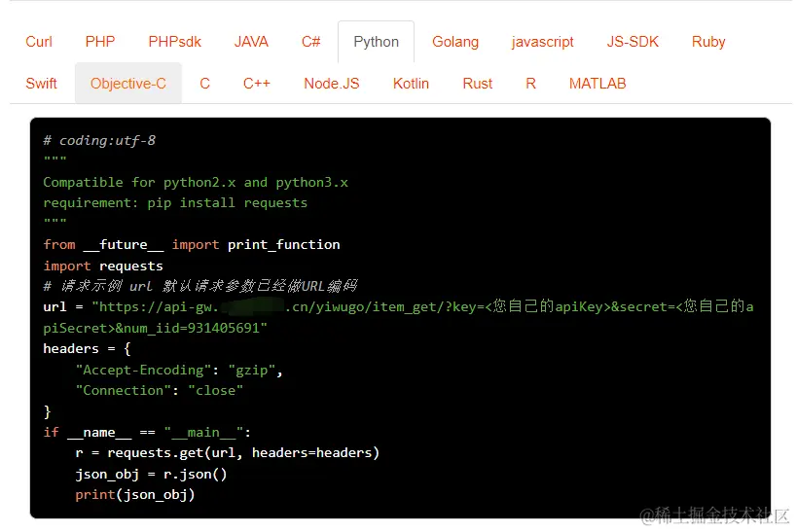Open the JS-SDK tab
796x532 pixels.
pyautogui.click(x=633, y=42)
